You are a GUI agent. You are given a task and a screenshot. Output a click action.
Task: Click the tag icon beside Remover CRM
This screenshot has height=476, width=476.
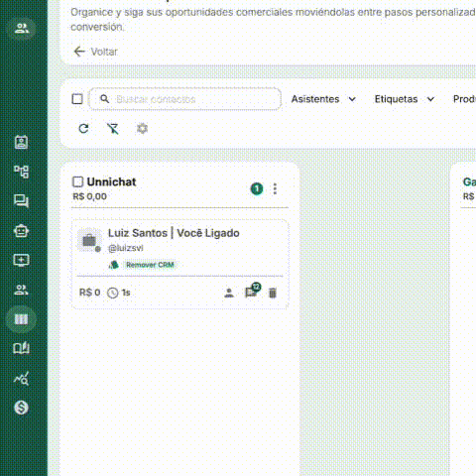tap(114, 265)
